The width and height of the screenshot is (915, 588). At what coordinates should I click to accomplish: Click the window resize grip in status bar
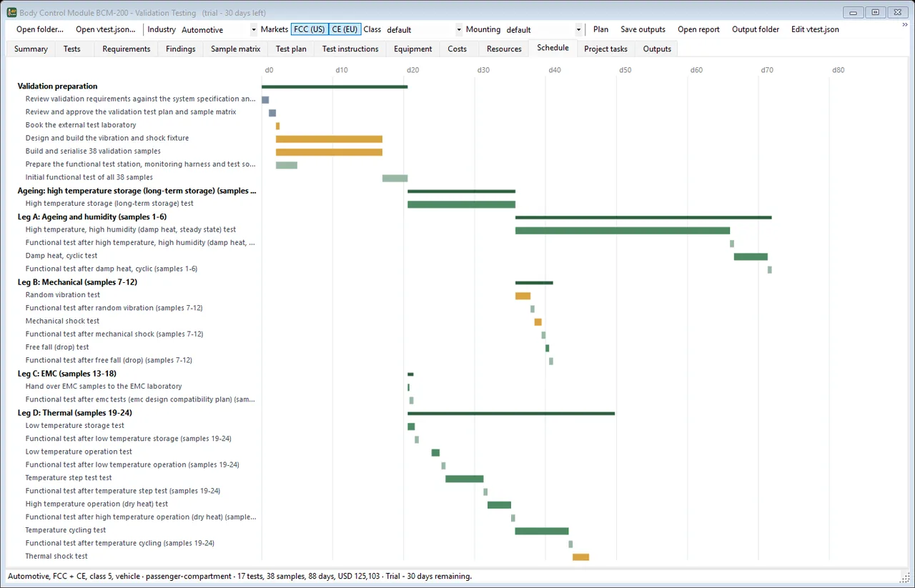(x=904, y=577)
